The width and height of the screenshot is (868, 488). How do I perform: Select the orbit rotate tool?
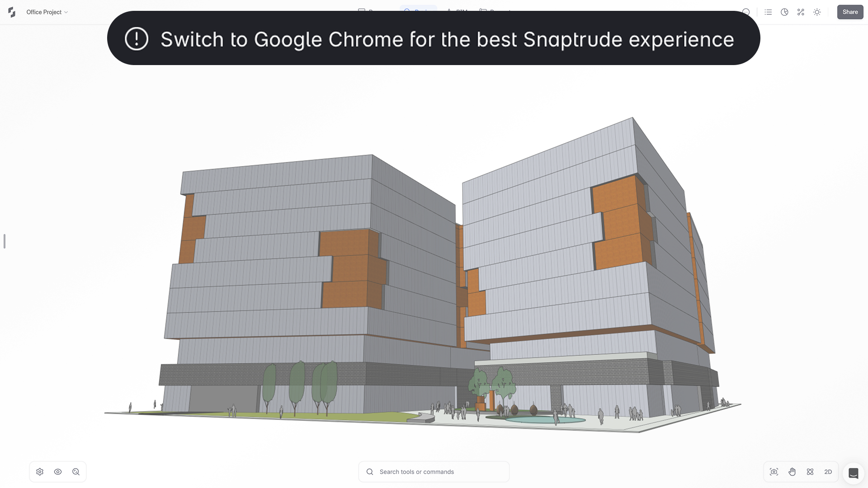pos(810,472)
